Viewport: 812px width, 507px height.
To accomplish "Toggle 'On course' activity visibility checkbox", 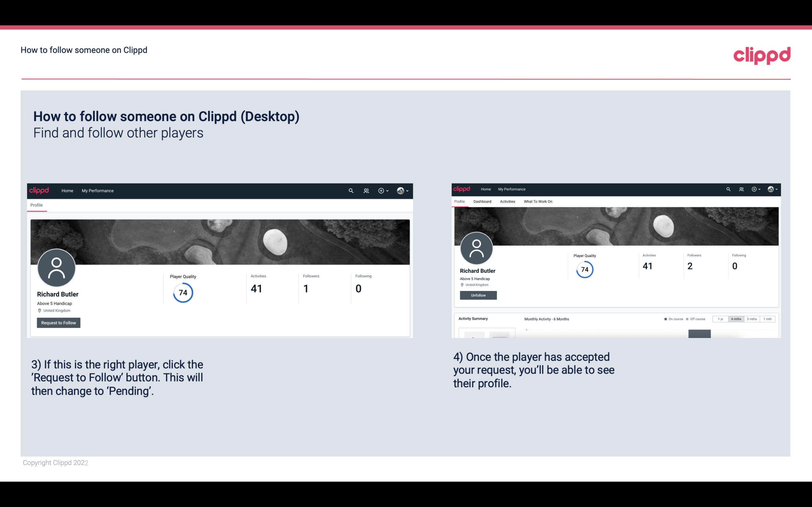I will coord(663,319).
